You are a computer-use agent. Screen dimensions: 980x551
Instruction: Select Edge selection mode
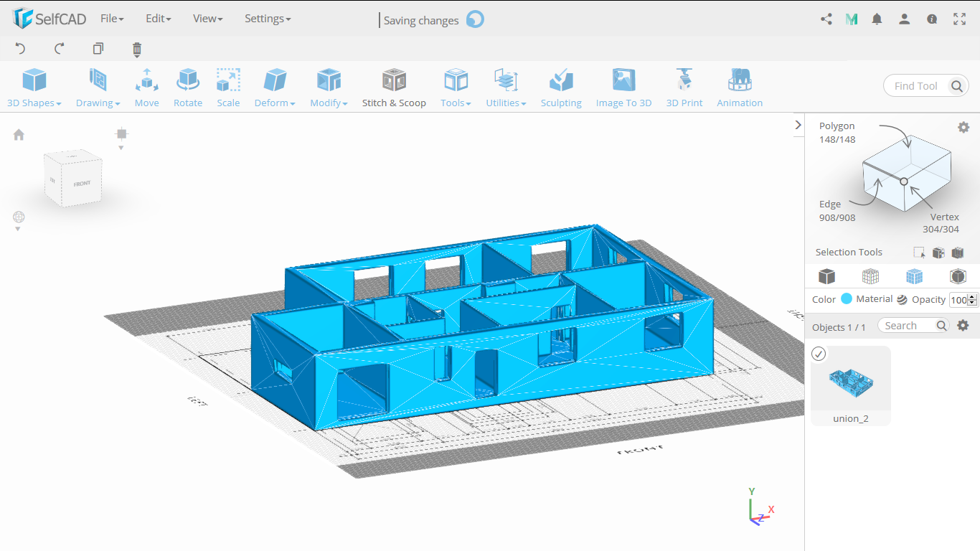(837, 211)
